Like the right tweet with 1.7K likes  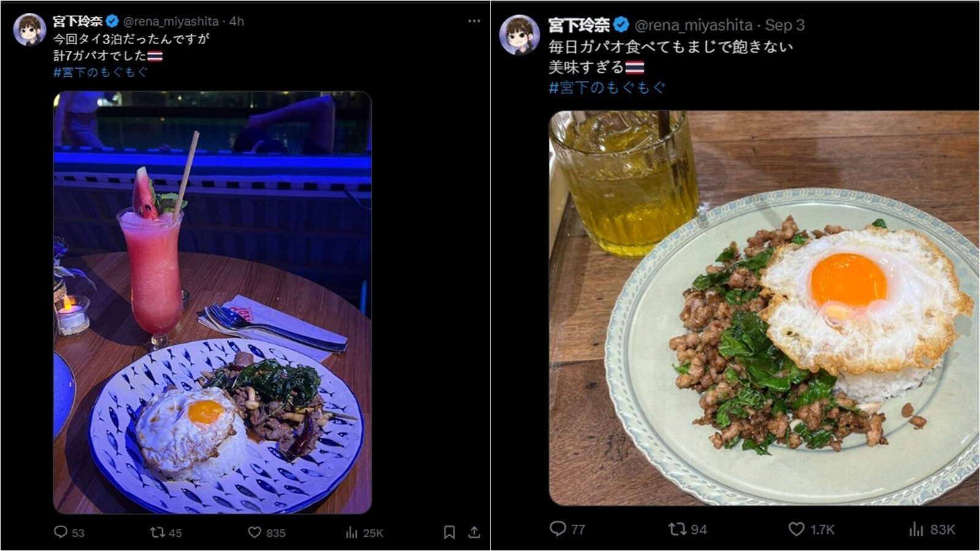(811, 529)
